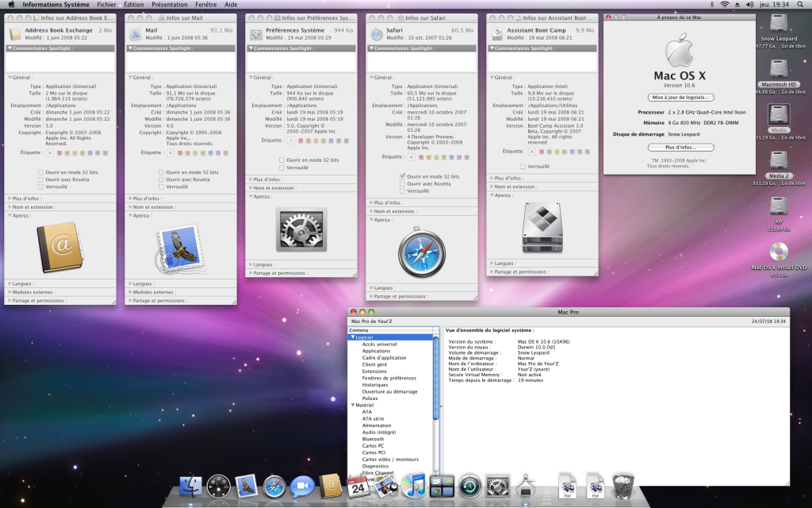Expand Modules externes in Mail info
Screen dimensions: 812x508
(x=131, y=292)
